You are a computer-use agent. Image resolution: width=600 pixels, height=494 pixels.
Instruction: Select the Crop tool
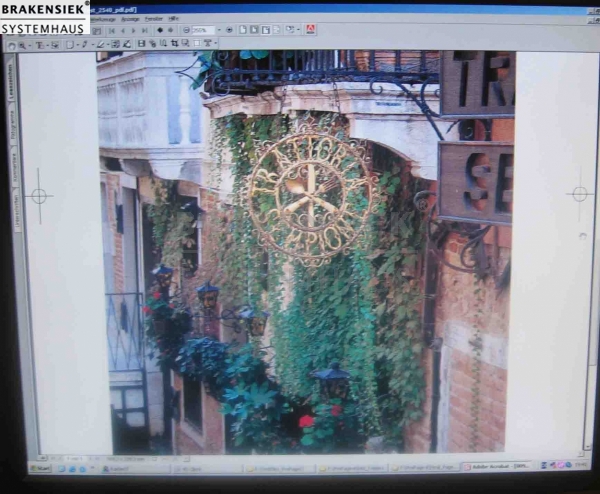(174, 43)
